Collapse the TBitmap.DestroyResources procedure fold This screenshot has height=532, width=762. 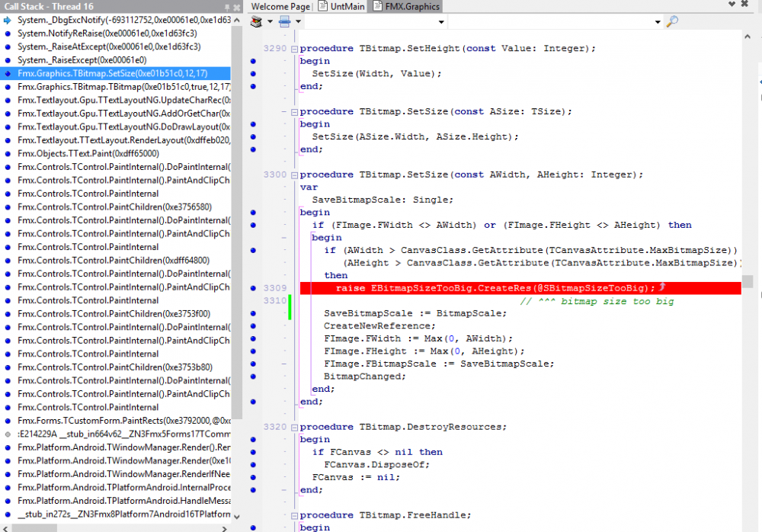[x=294, y=428]
